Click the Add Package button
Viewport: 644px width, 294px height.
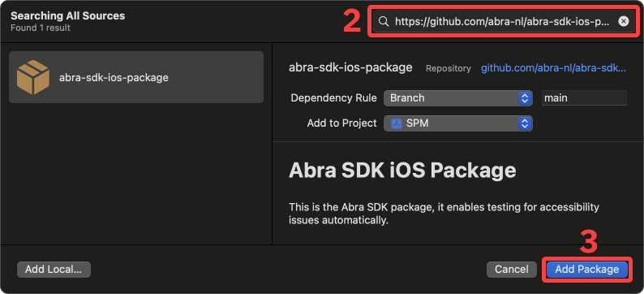coord(587,270)
